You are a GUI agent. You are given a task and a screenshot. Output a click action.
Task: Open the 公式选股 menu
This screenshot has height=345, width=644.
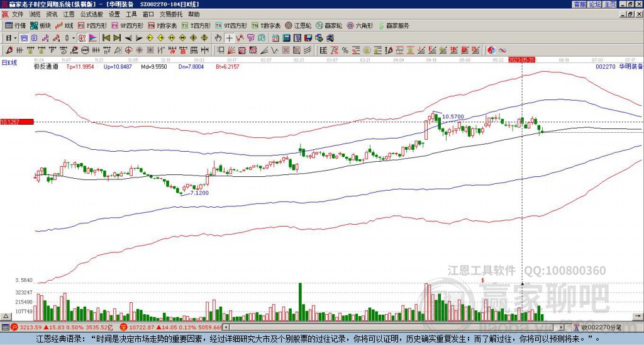pos(92,14)
